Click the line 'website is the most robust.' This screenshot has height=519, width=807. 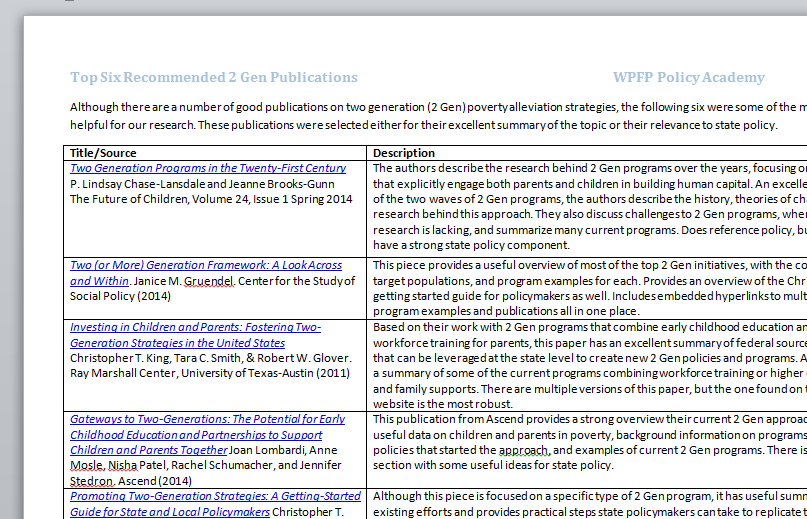[x=443, y=404]
